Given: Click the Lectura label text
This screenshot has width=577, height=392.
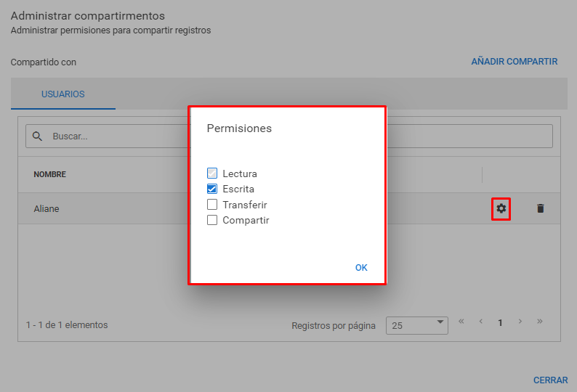Looking at the screenshot, I should click(x=240, y=173).
